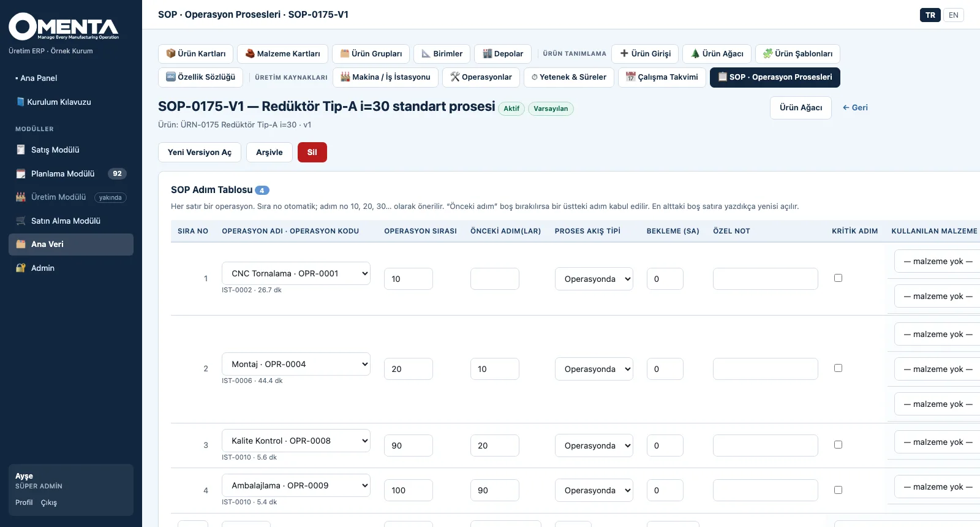Open the Profil link

(x=24, y=503)
